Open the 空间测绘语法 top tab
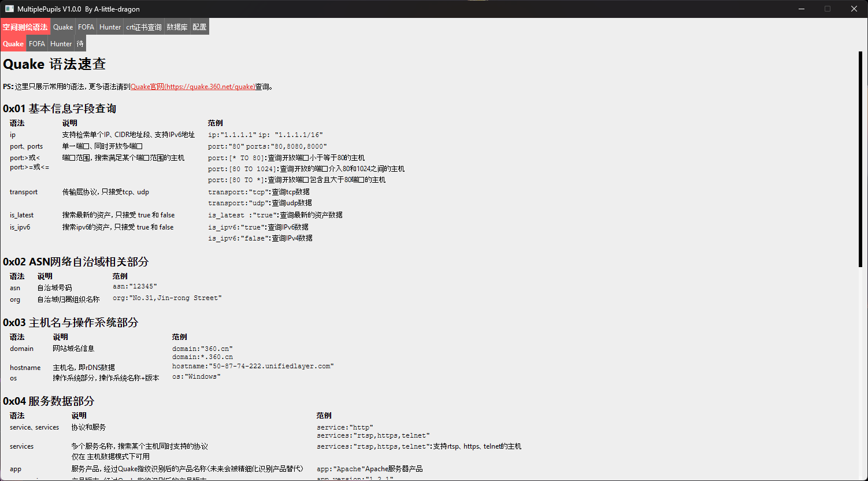 [x=25, y=27]
